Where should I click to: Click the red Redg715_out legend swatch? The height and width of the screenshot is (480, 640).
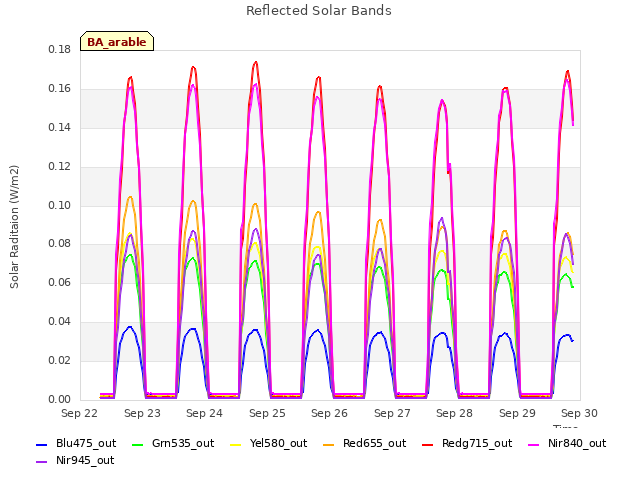427,444
